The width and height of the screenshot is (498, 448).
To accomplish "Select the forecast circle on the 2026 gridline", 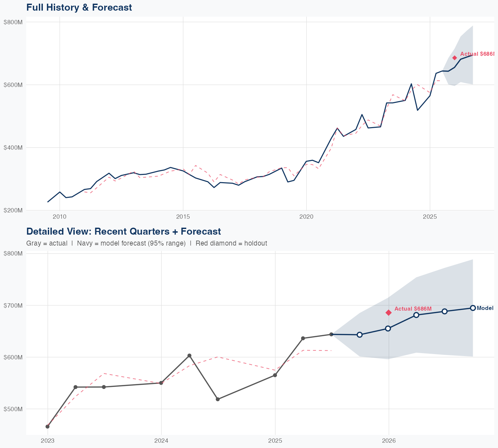I will click(x=388, y=329).
